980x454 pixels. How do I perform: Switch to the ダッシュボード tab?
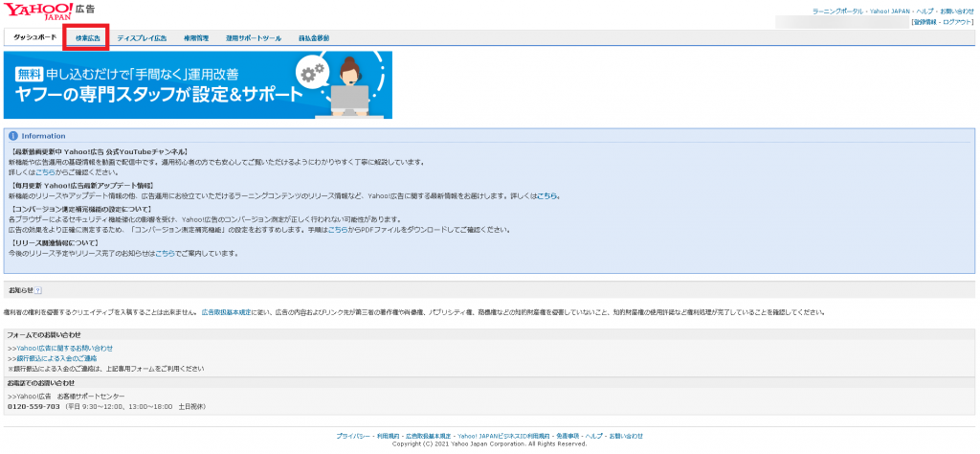(x=34, y=37)
